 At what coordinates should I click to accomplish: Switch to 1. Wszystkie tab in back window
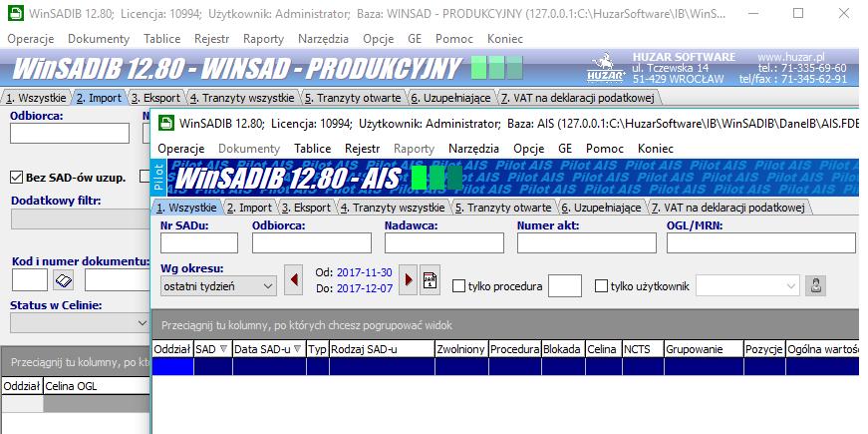tap(36, 98)
